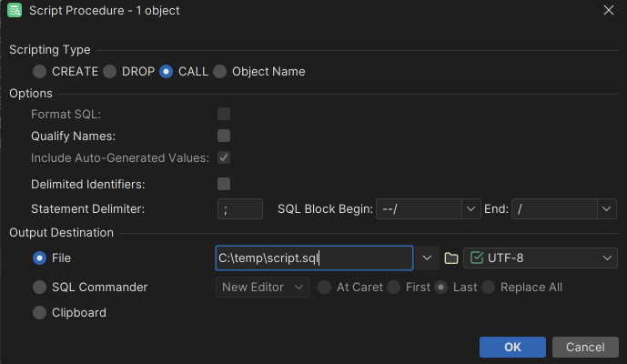The height and width of the screenshot is (364, 627).
Task: Click the Cancel button
Action: [585, 347]
